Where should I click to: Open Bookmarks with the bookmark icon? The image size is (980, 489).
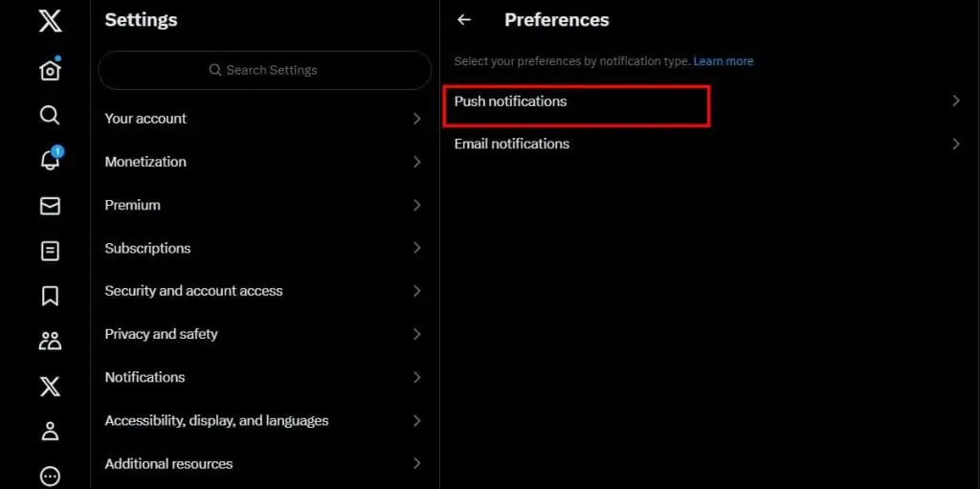pyautogui.click(x=50, y=296)
